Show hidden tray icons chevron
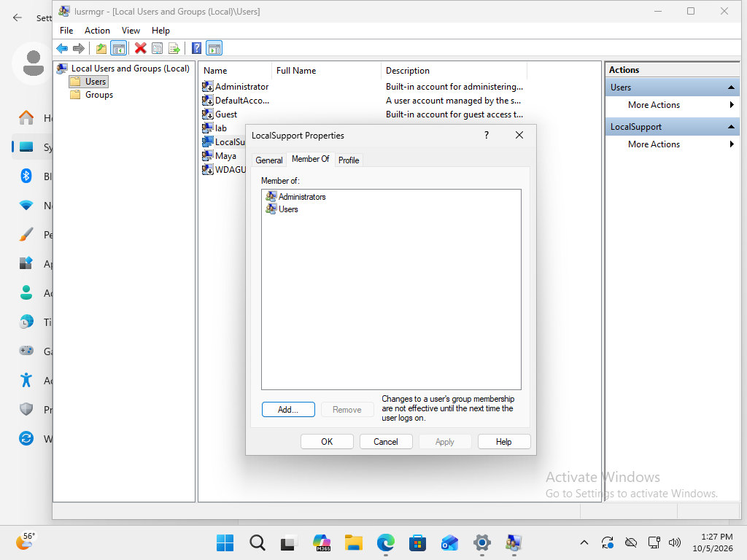Image resolution: width=747 pixels, height=560 pixels. (x=584, y=542)
